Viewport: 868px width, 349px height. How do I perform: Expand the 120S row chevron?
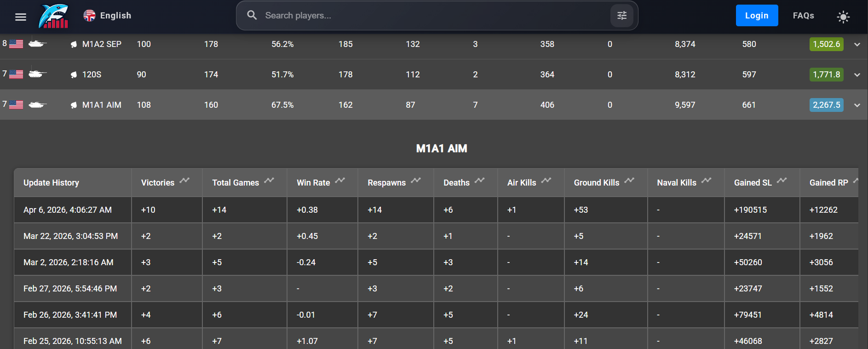click(857, 75)
